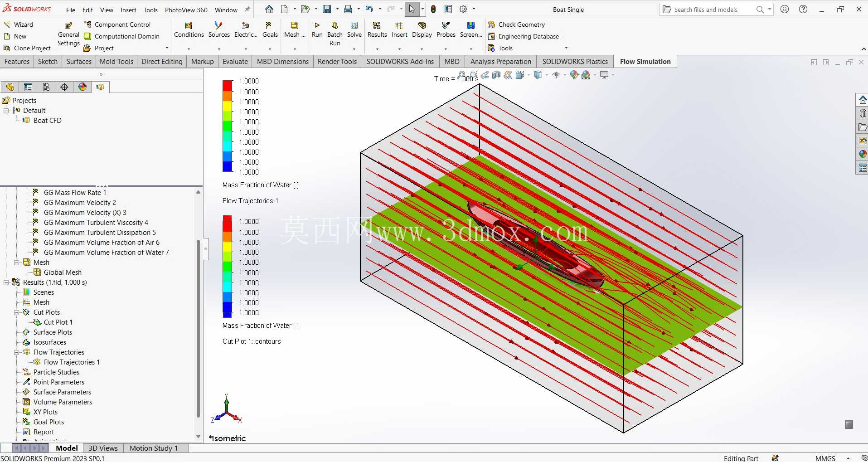The image size is (868, 462).
Task: Open the Mesh tool
Action: click(294, 30)
